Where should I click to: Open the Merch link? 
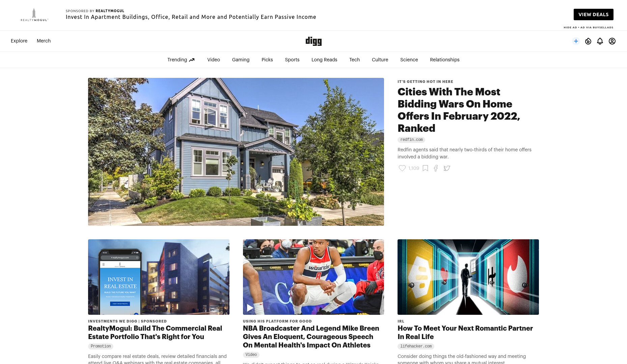click(44, 41)
